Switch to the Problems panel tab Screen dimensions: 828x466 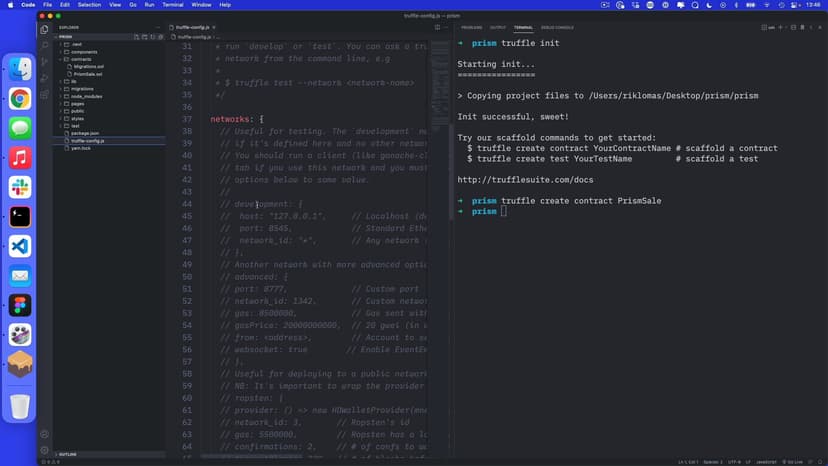coord(469,27)
